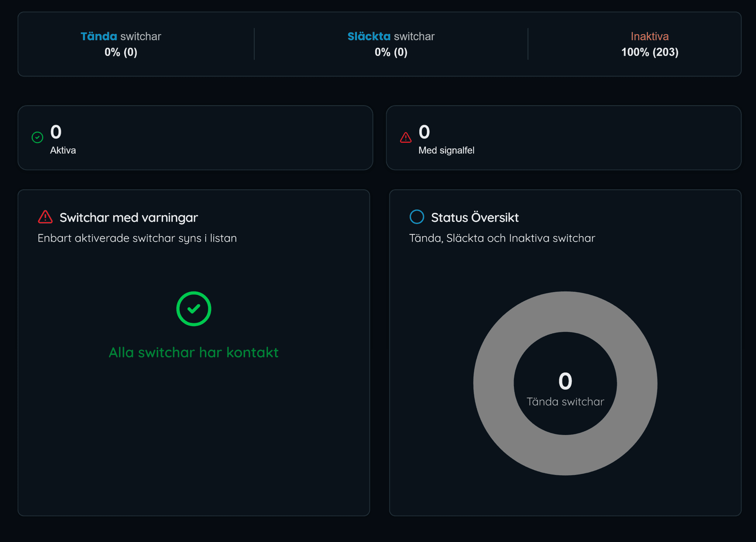756x542 pixels.
Task: Click the Inaktiva label in orange
Action: 650,36
